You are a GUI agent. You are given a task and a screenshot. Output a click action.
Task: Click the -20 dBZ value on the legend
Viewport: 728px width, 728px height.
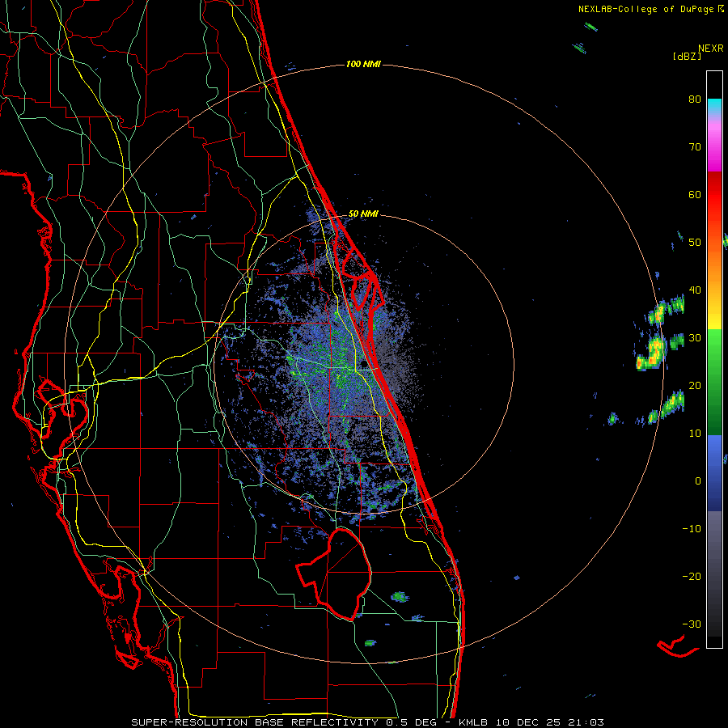[692, 576]
